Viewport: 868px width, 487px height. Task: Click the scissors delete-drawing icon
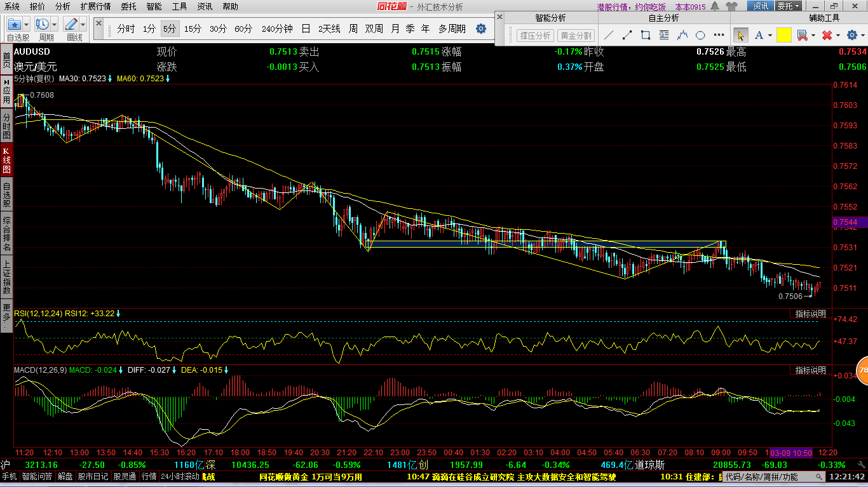coord(802,35)
